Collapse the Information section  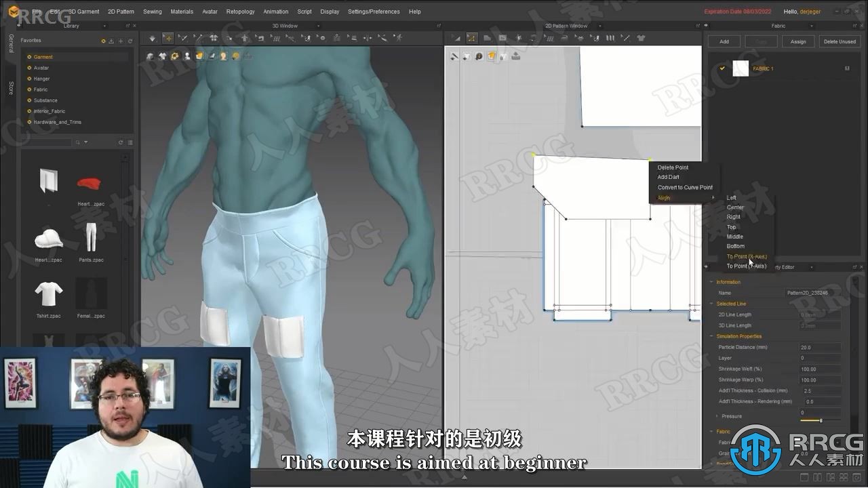click(711, 282)
